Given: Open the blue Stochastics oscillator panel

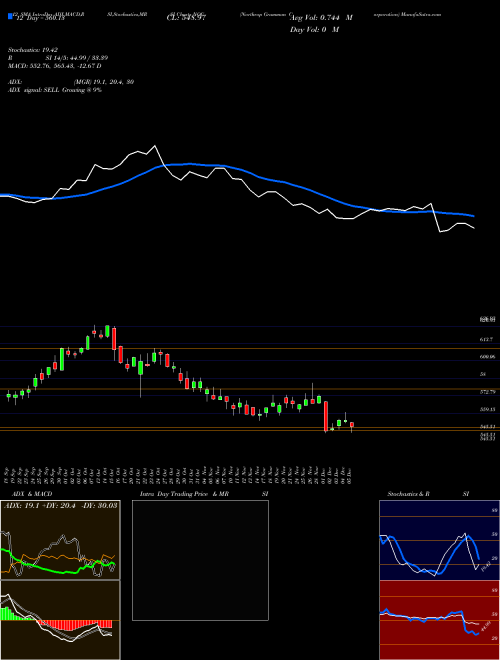Looking at the screenshot, I should point(439,540).
